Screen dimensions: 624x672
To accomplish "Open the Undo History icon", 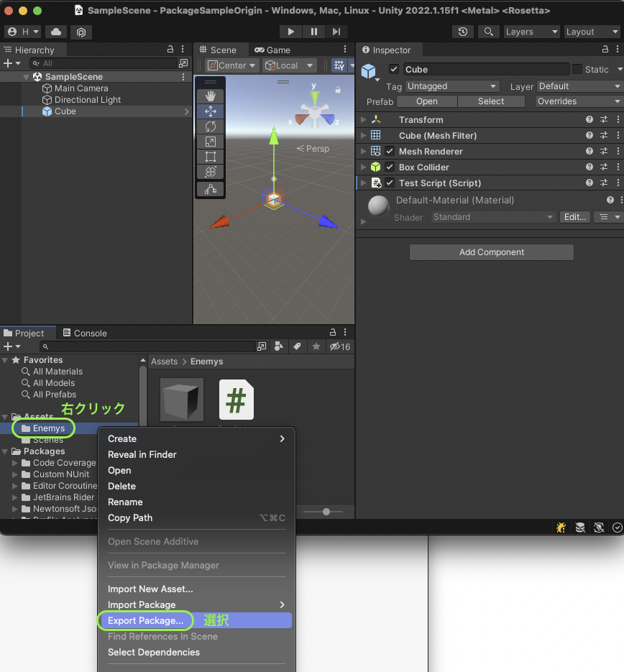I will coord(463,32).
